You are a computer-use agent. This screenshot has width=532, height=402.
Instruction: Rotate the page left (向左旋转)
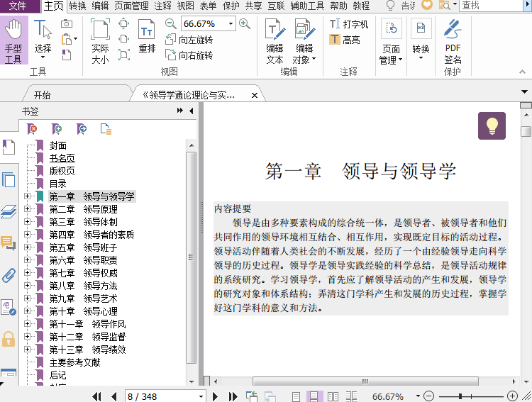tap(189, 40)
